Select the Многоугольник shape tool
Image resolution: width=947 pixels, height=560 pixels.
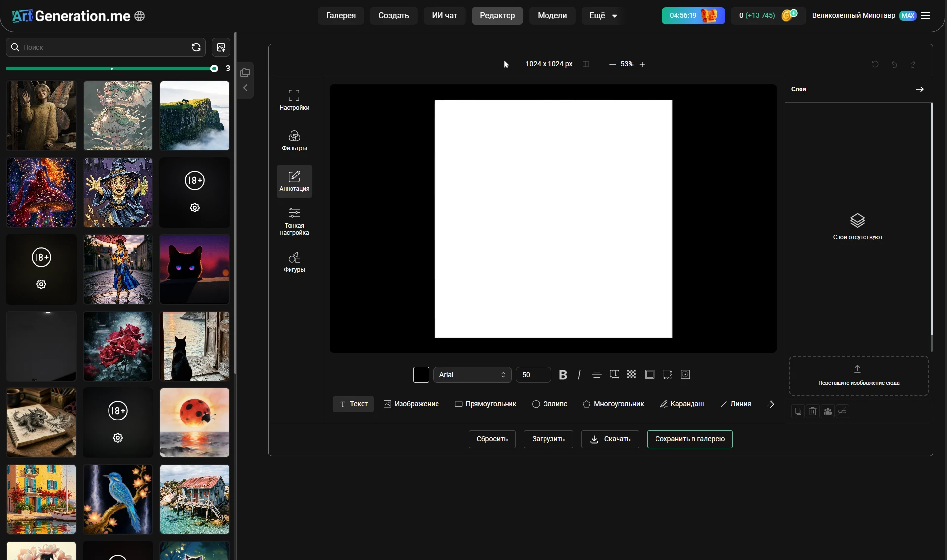coord(614,404)
